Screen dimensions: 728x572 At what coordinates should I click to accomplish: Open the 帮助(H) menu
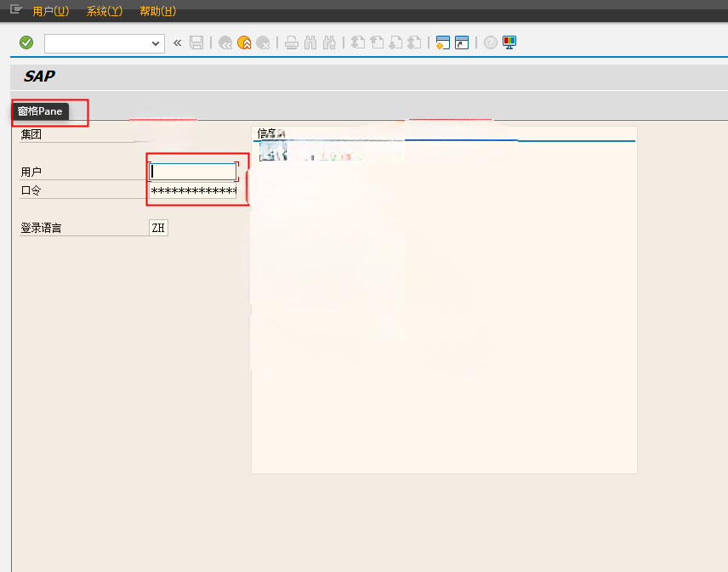(158, 11)
